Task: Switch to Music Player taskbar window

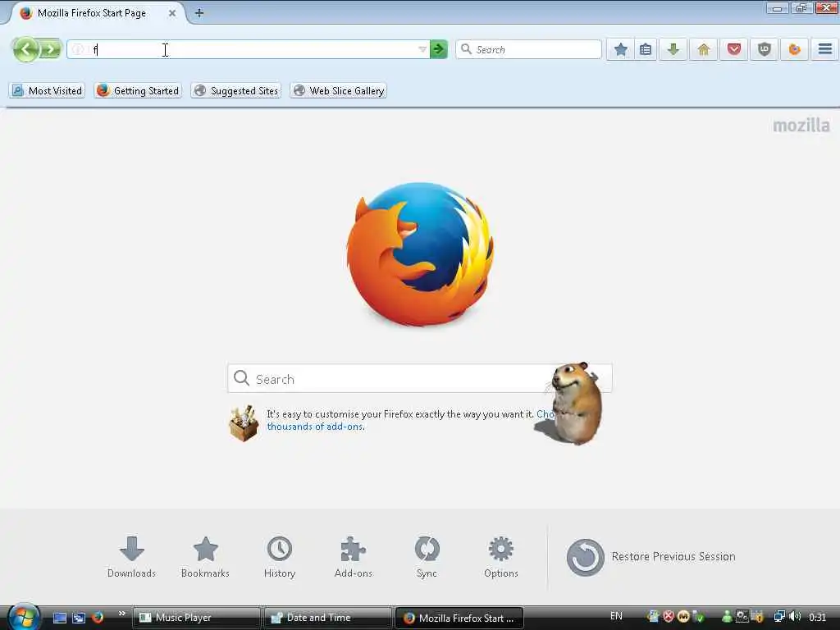Action: 196,618
